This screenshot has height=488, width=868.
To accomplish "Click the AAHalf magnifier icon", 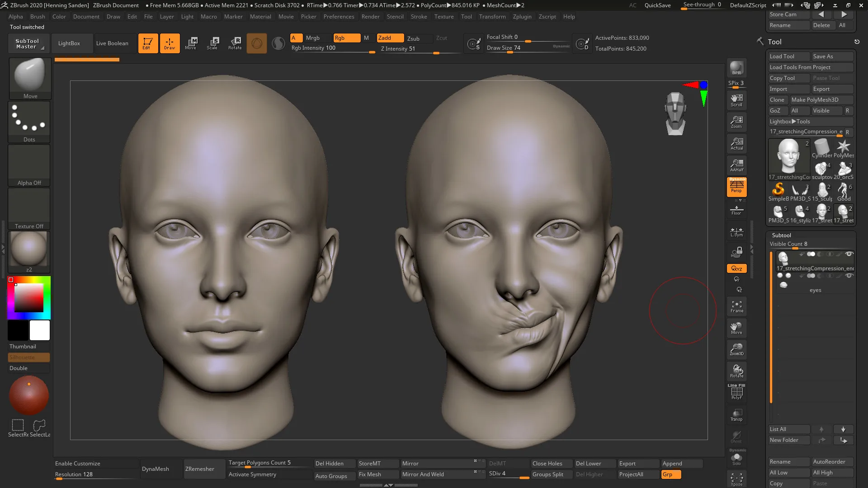I will coord(736,165).
